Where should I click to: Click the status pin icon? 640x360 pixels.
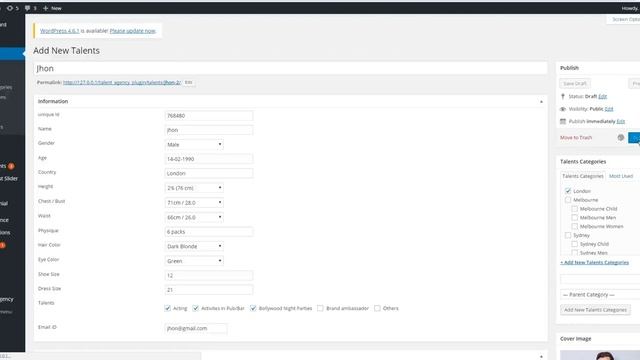563,96
